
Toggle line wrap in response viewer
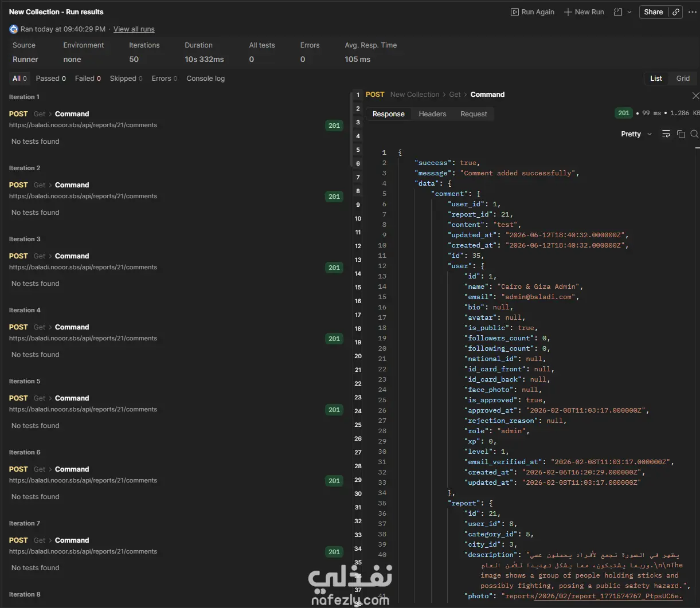pyautogui.click(x=666, y=134)
